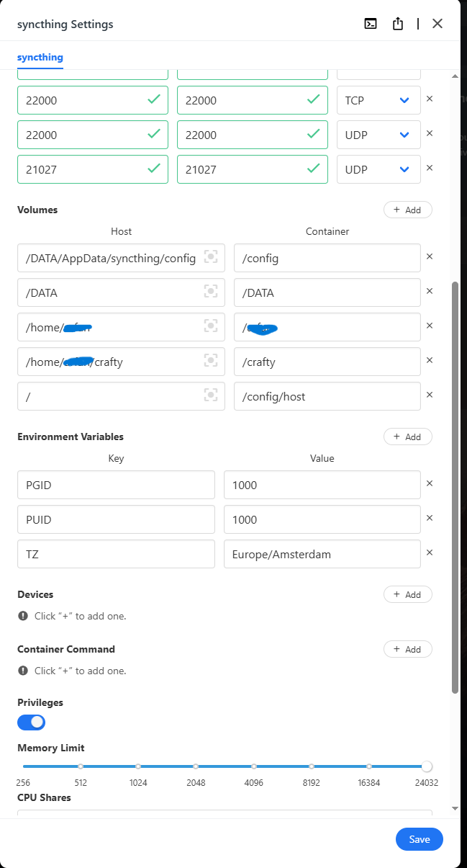Click the export/share icon in header
The image size is (467, 868).
point(398,24)
